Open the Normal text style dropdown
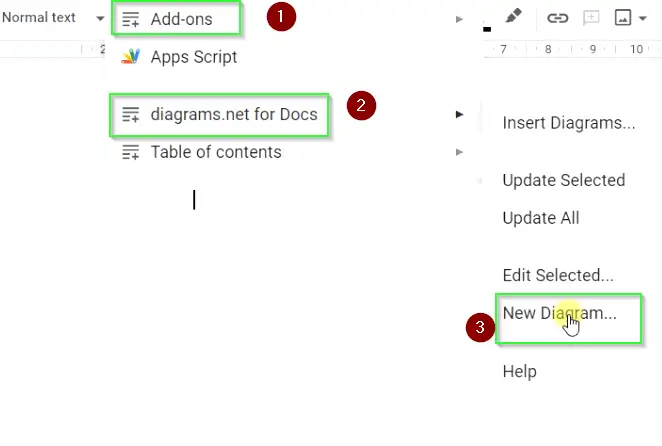 click(x=53, y=18)
